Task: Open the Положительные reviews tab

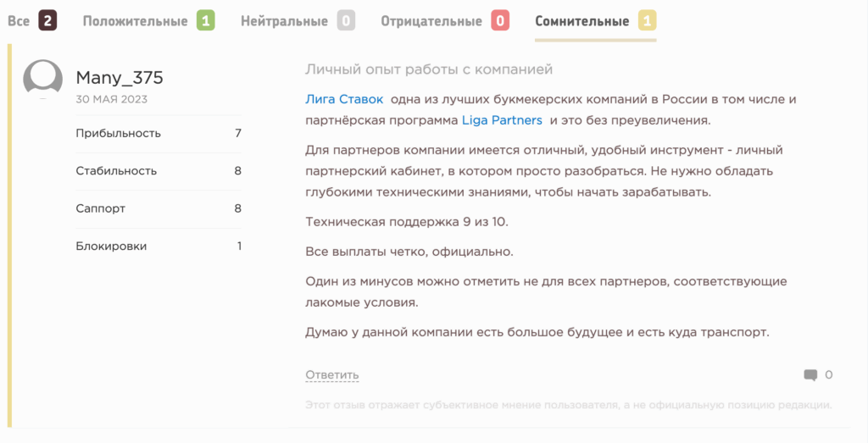Action: (x=135, y=21)
